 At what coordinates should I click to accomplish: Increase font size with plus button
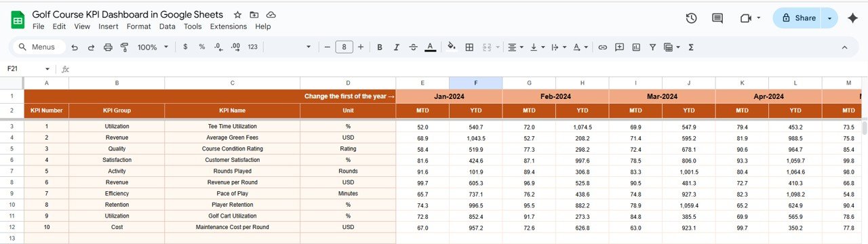[361, 47]
